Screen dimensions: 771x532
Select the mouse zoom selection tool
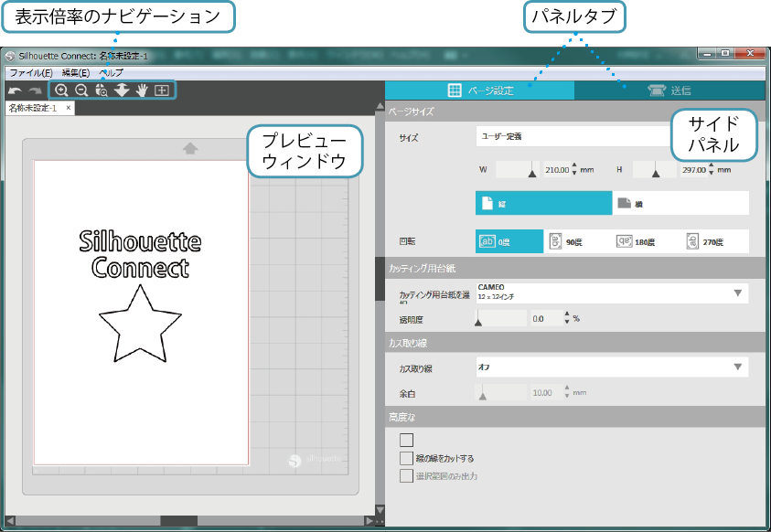click(102, 90)
